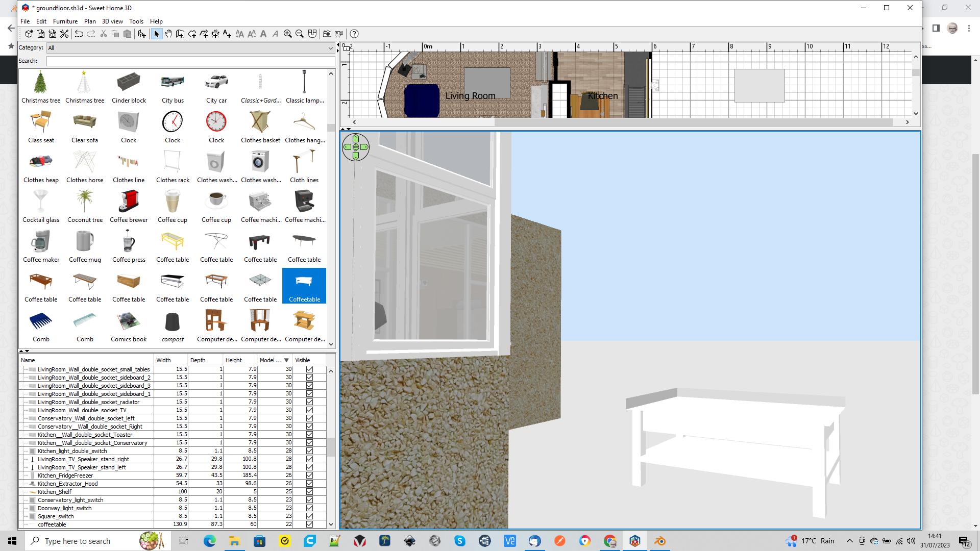The width and height of the screenshot is (980, 551).
Task: Click the vertical splitter arrows beside the plan
Action: 338,47
